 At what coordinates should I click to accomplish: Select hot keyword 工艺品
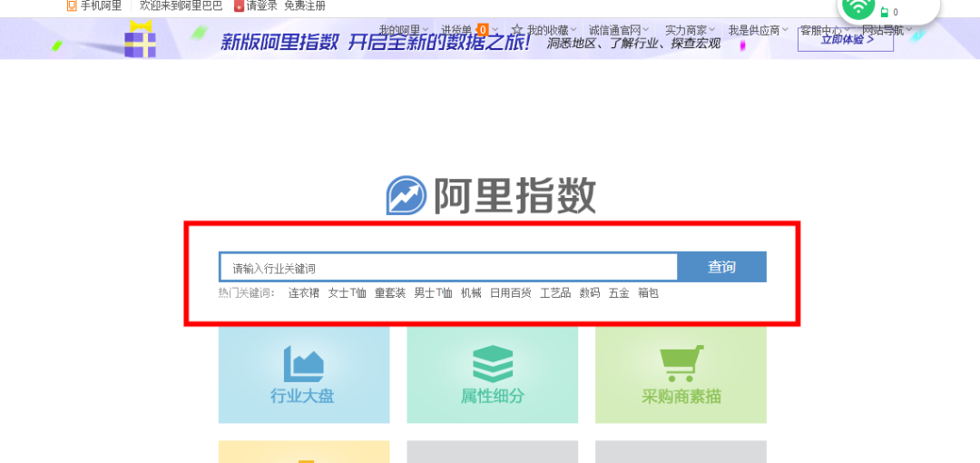tap(555, 293)
